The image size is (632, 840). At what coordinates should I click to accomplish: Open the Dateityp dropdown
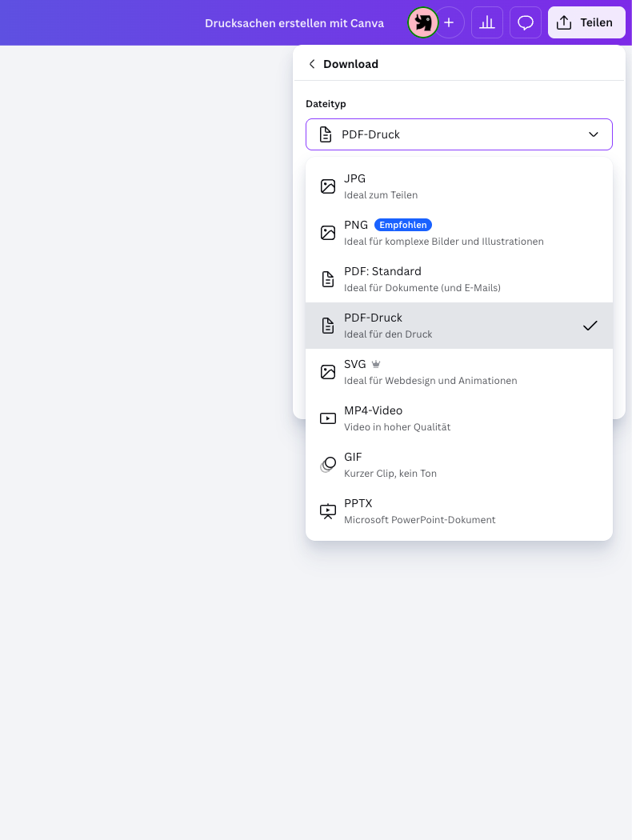[x=458, y=134]
